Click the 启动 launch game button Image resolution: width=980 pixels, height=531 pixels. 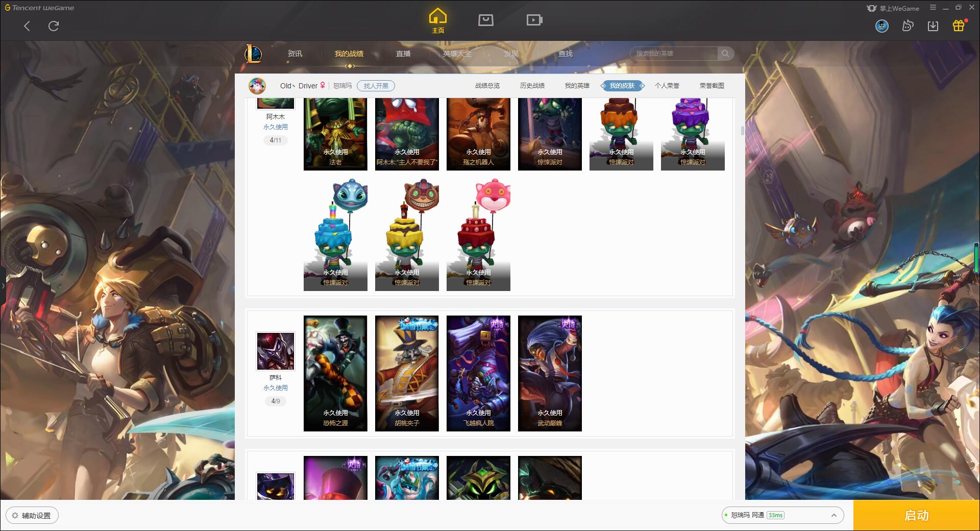[917, 516]
